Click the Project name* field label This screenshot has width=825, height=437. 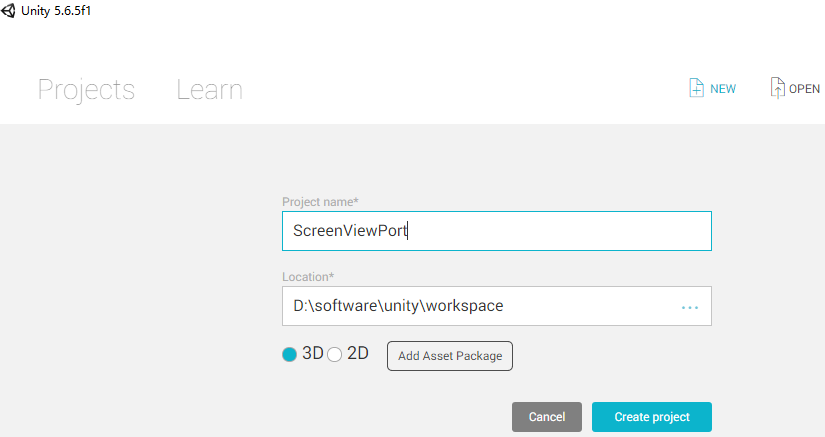coord(320,202)
